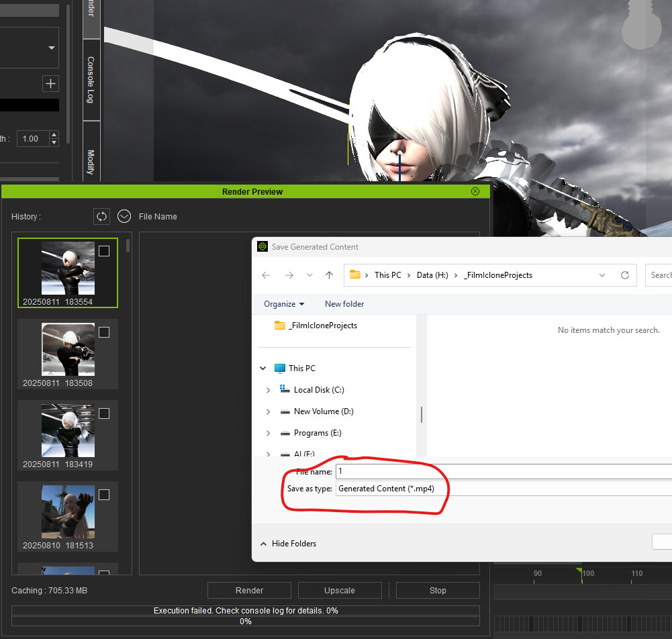
Task: Select thumbnail 20250811 183508
Action: [x=68, y=349]
